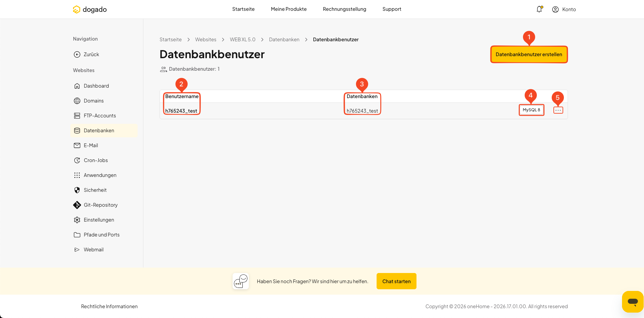Viewport: 644px width, 318px height.
Task: Select Datenbanken text in sidebar
Action: (x=99, y=131)
